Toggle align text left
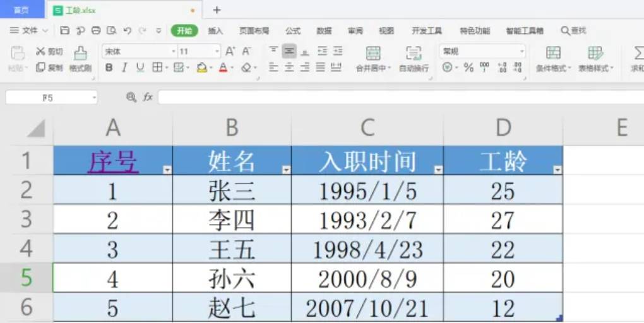The height and width of the screenshot is (323, 644). tap(273, 68)
